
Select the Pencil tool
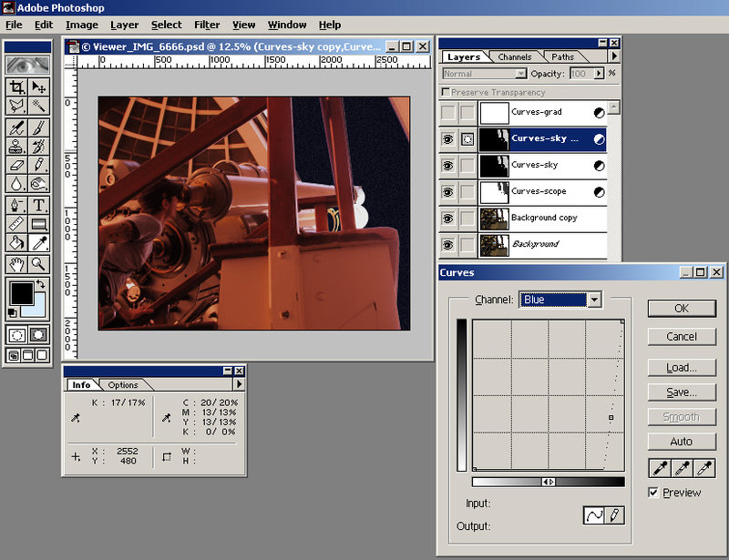click(39, 165)
